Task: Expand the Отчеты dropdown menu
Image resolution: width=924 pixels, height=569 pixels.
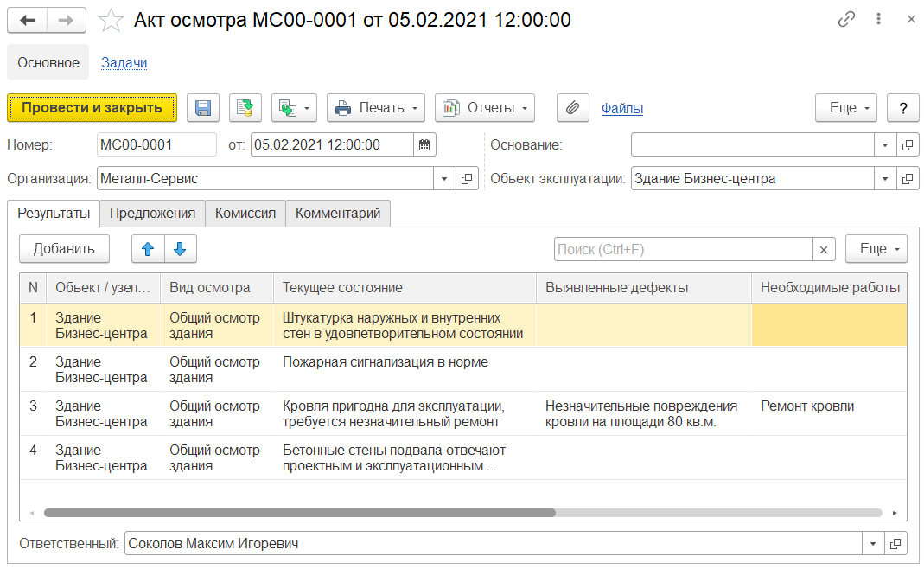Action: click(484, 108)
